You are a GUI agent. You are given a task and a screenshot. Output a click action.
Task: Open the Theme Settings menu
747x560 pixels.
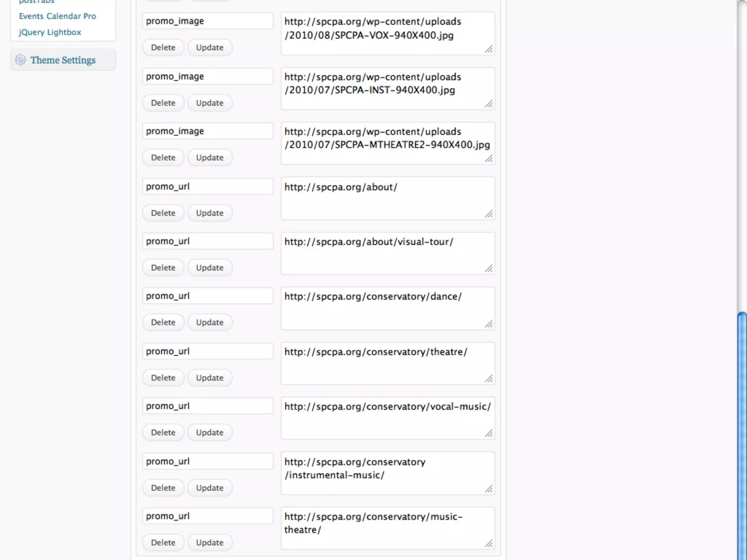click(x=63, y=60)
